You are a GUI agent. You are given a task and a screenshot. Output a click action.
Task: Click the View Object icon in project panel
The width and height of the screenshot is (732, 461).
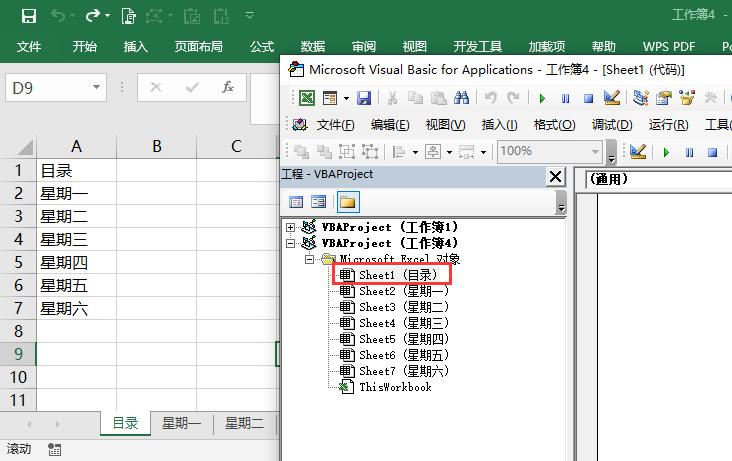click(x=319, y=202)
